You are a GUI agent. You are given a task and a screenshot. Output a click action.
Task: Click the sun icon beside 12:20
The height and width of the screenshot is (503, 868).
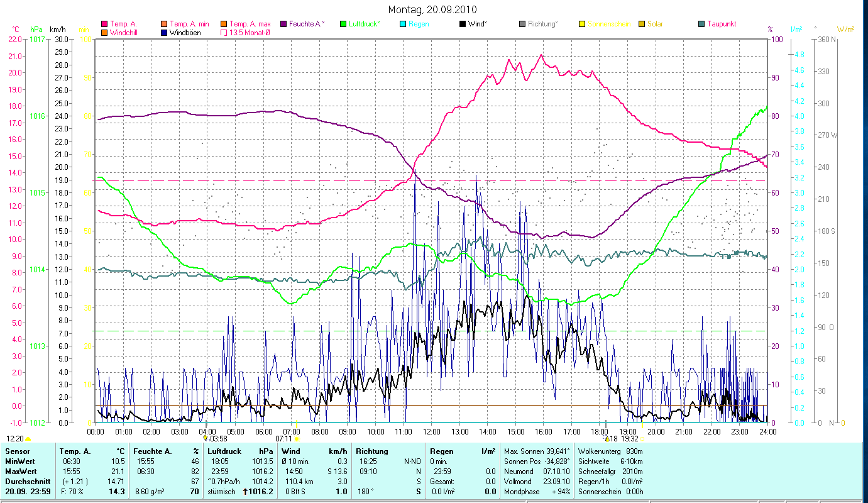click(28, 438)
